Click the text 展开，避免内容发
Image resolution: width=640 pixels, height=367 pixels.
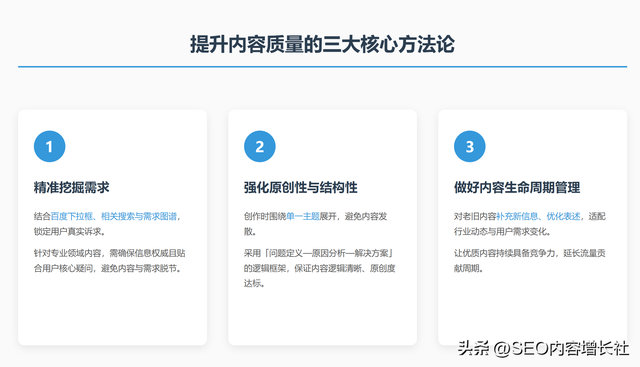pos(353,216)
